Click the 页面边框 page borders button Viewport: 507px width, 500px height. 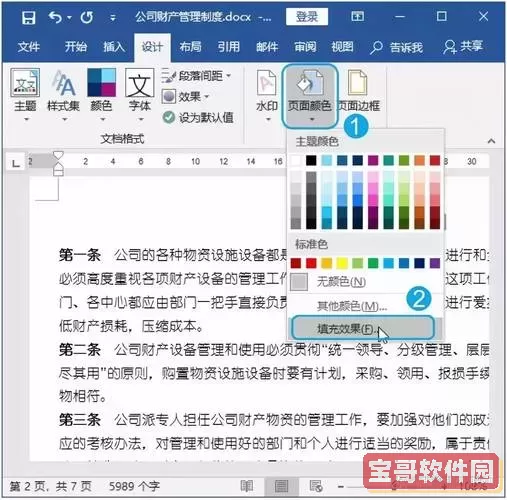point(358,91)
